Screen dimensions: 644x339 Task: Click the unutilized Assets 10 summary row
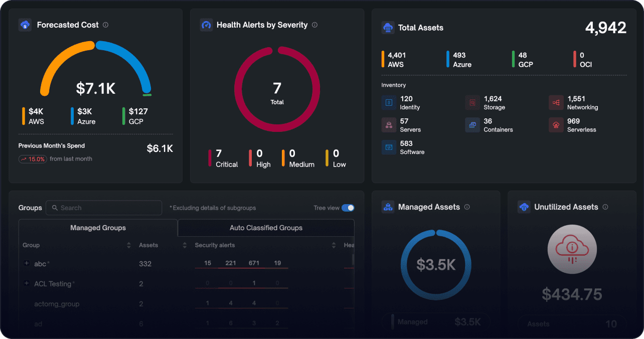click(x=572, y=324)
